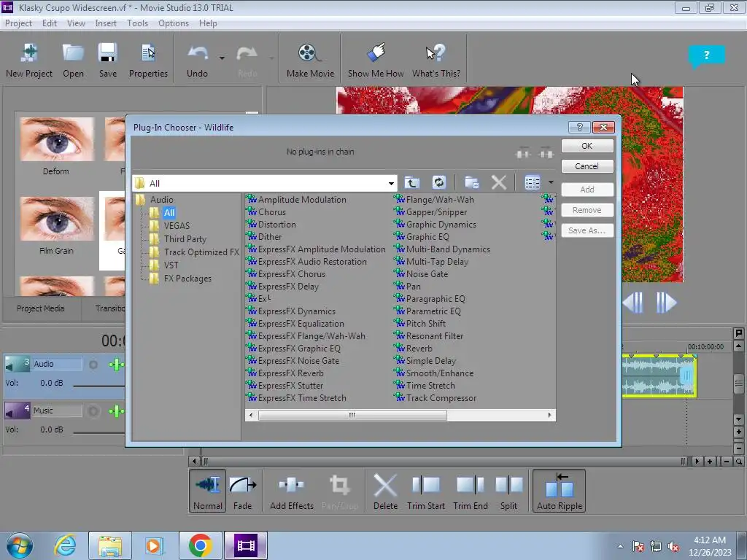Split the event with the Split tool

(508, 491)
